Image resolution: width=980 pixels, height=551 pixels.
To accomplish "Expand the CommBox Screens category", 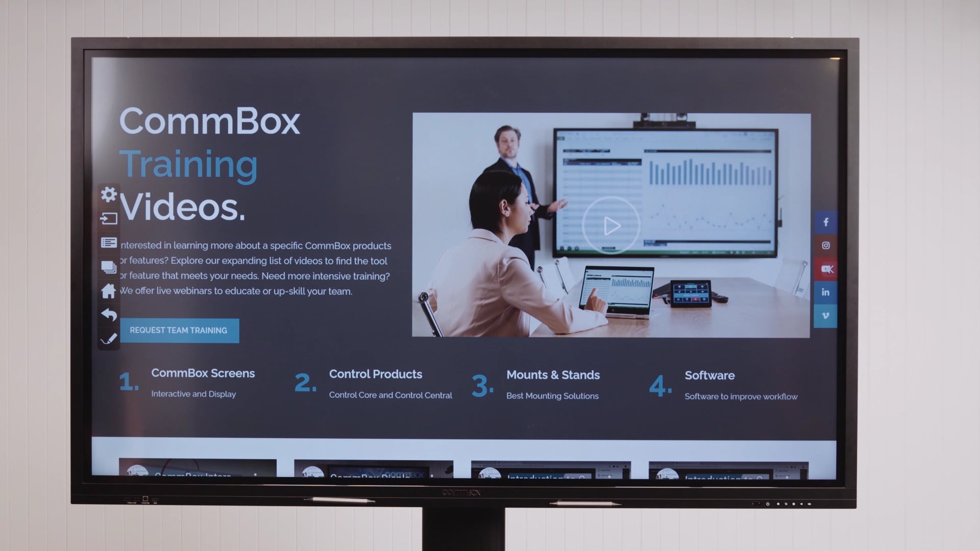I will tap(203, 373).
